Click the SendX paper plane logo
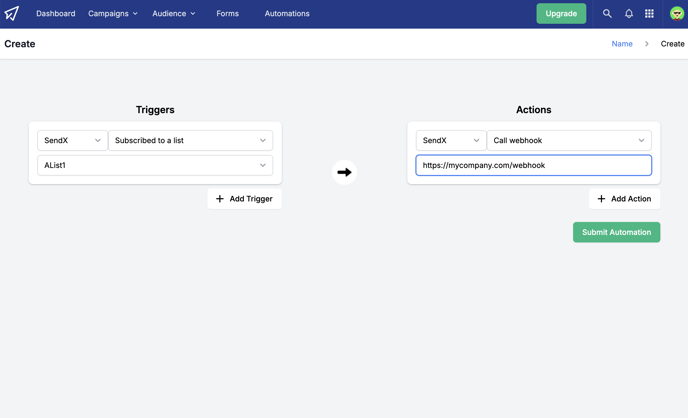Viewport: 688px width, 418px height. [12, 14]
